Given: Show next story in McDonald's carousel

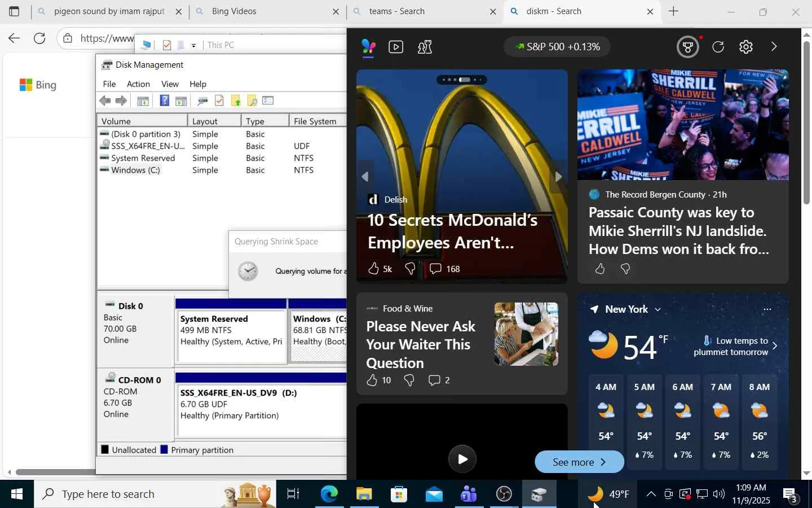Looking at the screenshot, I should [x=558, y=177].
